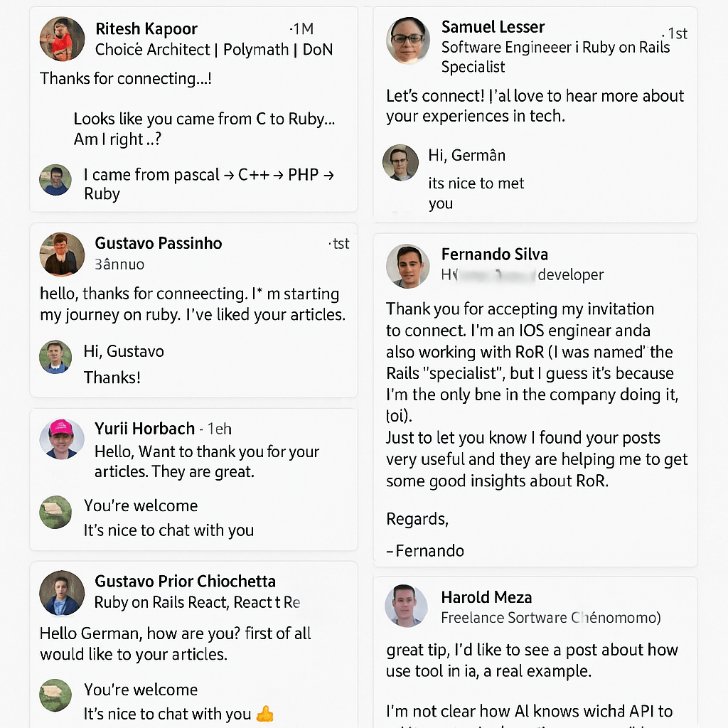Click the Harold Meza name link

point(486,597)
